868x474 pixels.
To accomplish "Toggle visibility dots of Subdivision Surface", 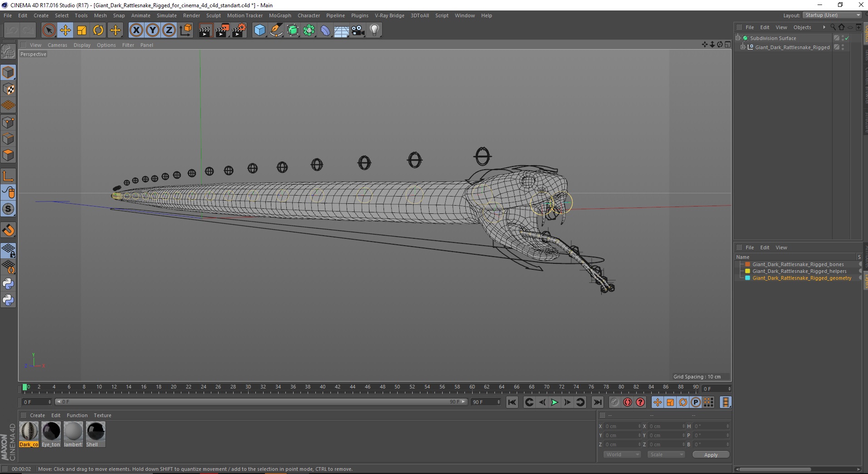I will (x=843, y=38).
